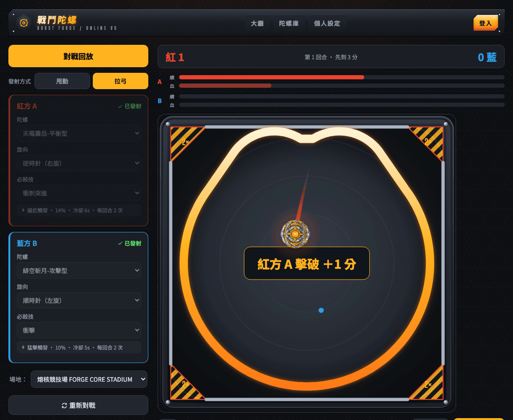Click the Burst Forge gear logo icon

(x=24, y=22)
